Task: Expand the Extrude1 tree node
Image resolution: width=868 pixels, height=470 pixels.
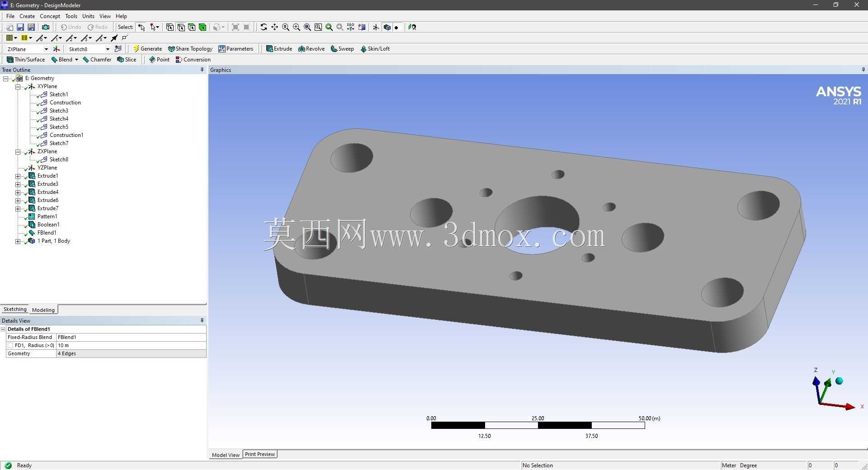Action: [18, 176]
